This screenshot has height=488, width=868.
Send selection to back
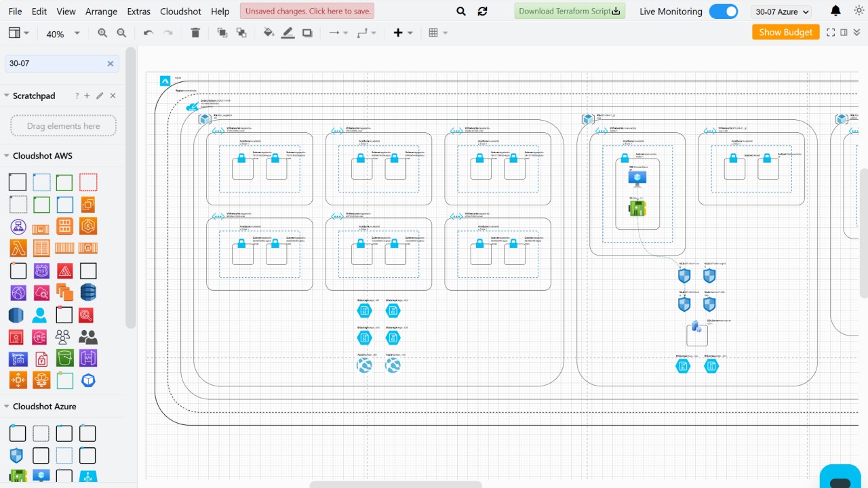[x=241, y=33]
